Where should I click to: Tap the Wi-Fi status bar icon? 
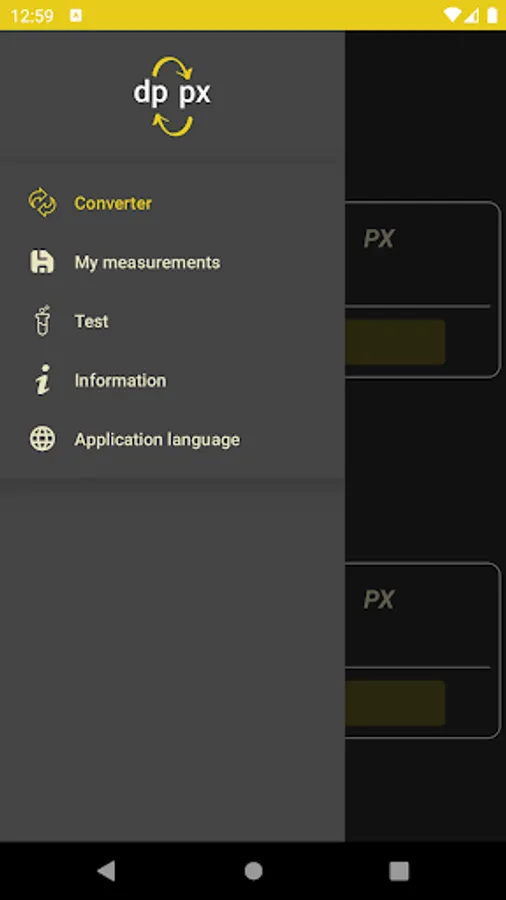pos(452,15)
